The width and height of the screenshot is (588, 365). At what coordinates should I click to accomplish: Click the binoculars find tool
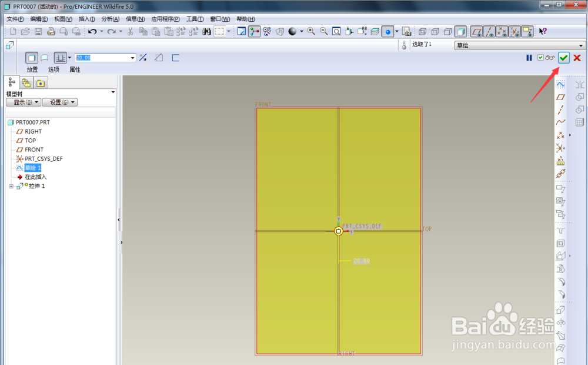coord(206,32)
